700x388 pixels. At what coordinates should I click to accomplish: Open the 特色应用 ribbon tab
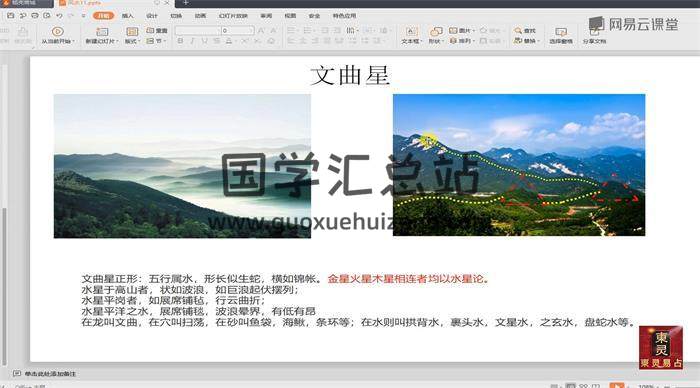[x=344, y=16]
